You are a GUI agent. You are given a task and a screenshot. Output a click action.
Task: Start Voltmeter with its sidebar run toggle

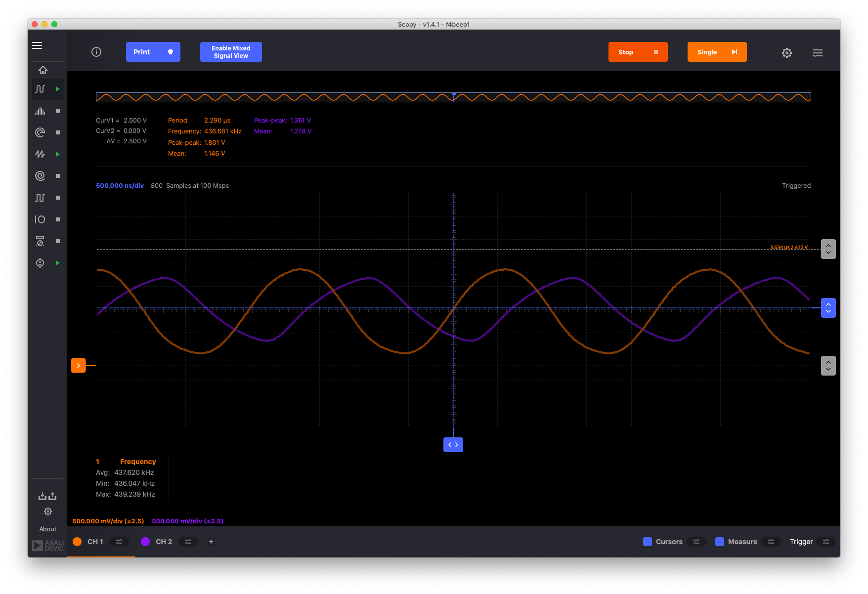tap(58, 241)
